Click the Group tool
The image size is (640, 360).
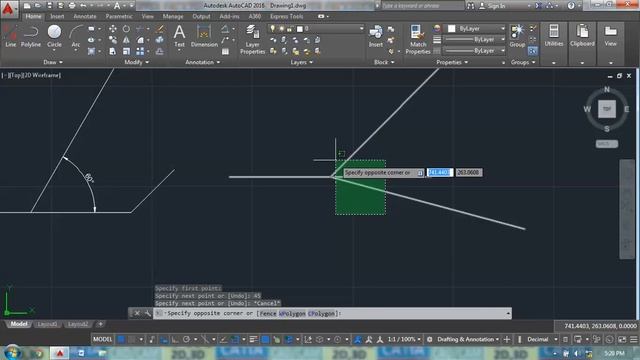[x=517, y=36]
